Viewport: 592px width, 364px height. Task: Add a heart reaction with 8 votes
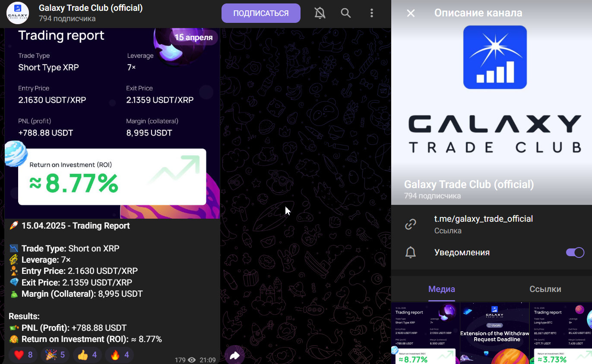point(23,355)
